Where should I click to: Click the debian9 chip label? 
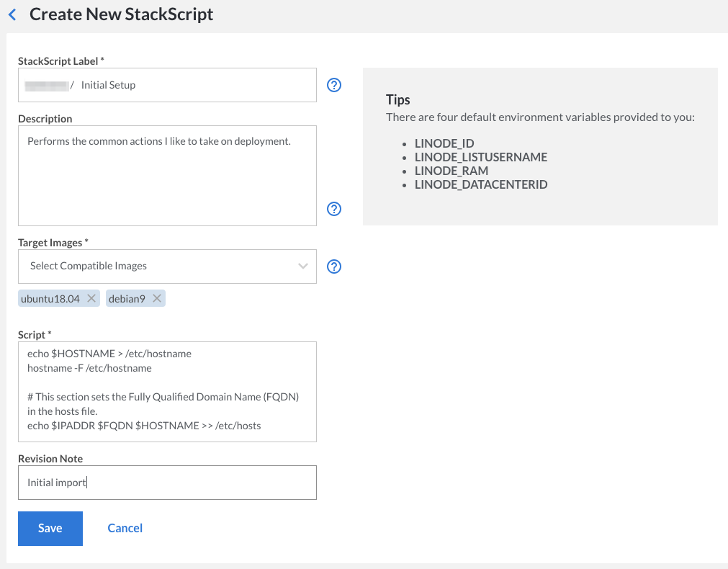pos(127,299)
